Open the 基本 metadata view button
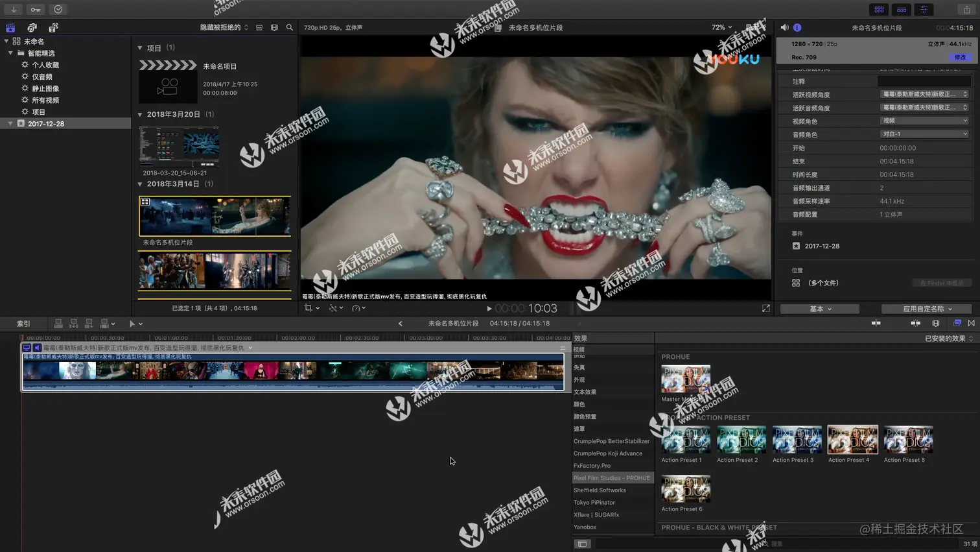The width and height of the screenshot is (980, 552). pos(820,309)
